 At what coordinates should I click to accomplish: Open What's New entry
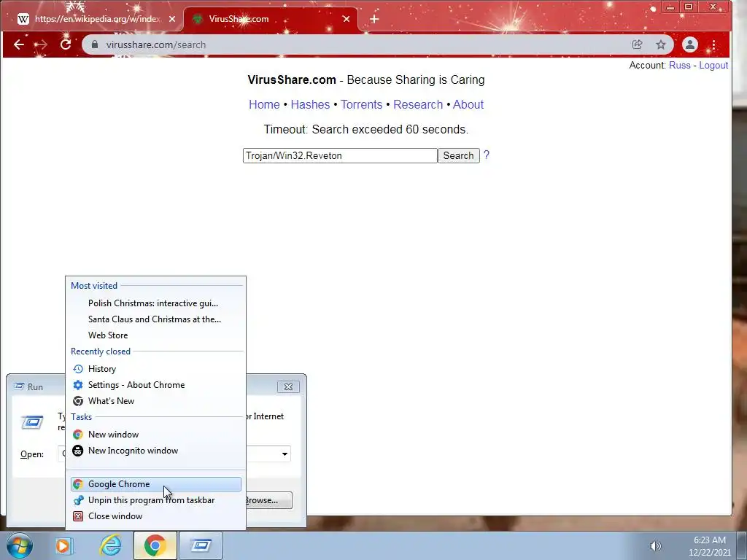coord(156,401)
